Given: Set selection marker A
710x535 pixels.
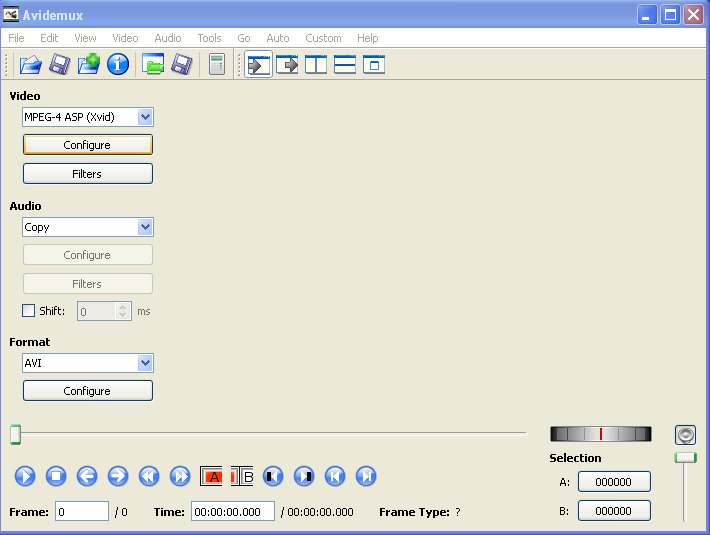Looking at the screenshot, I should click(x=211, y=476).
